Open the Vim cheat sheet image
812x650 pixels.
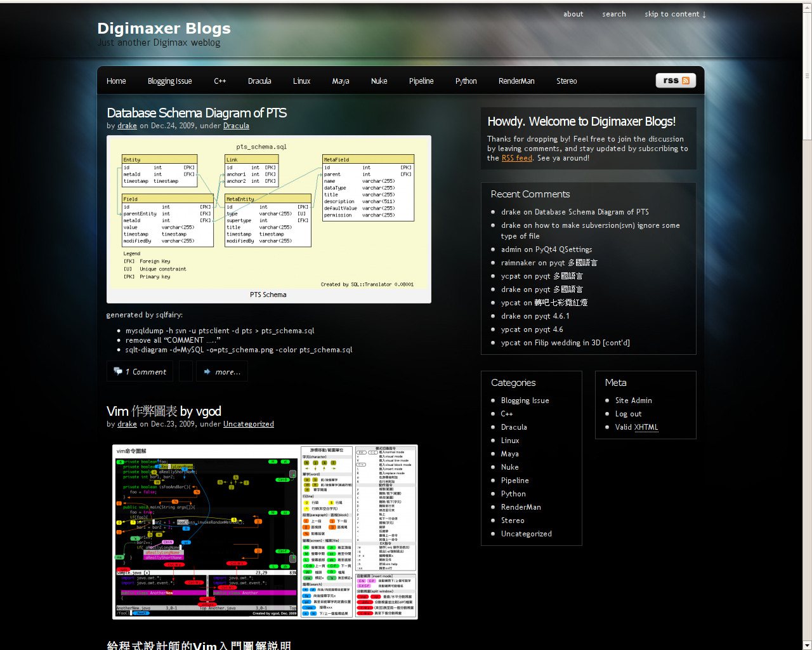point(265,532)
